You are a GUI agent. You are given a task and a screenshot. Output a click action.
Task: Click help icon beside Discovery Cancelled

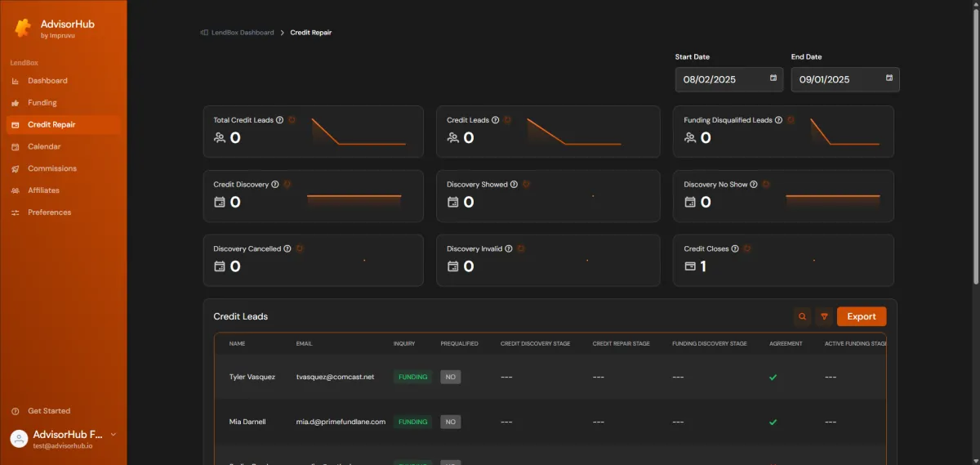pos(287,248)
